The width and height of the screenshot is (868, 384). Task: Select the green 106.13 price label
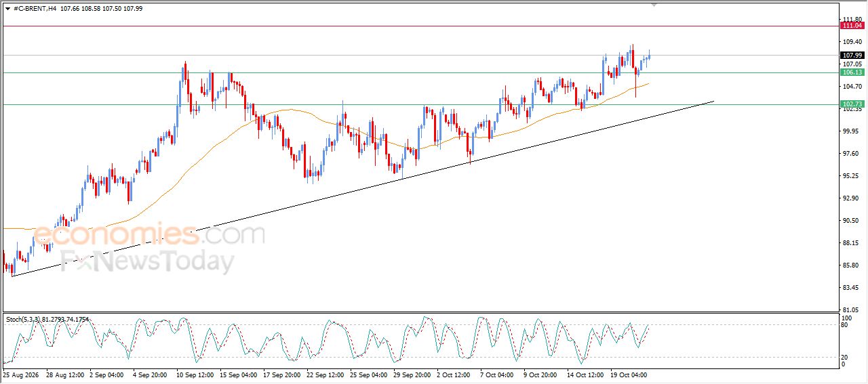852,72
